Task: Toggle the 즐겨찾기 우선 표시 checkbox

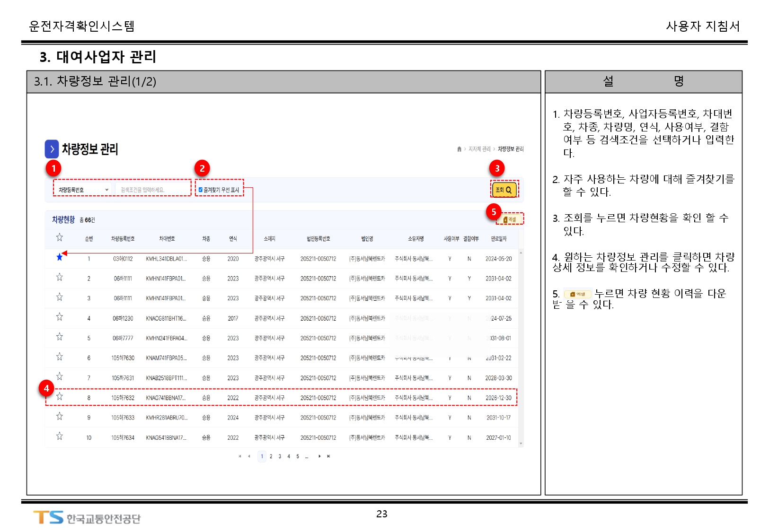Action: (x=201, y=190)
